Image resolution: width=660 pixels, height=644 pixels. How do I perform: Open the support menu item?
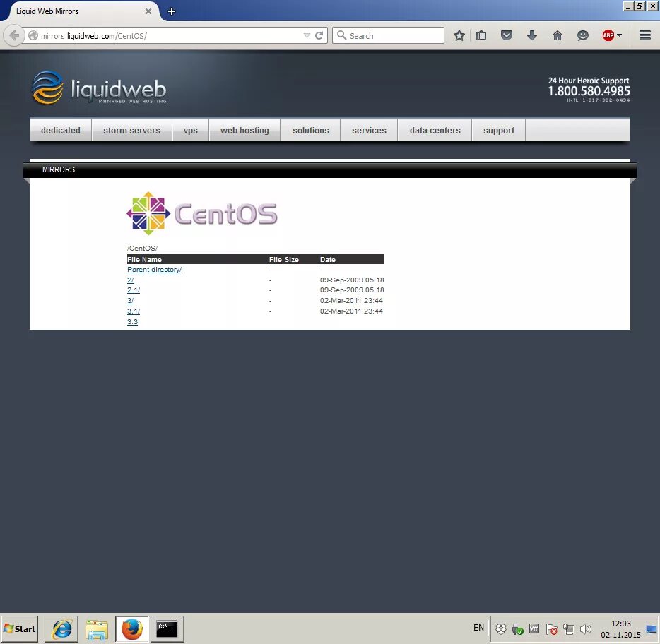pyautogui.click(x=499, y=131)
